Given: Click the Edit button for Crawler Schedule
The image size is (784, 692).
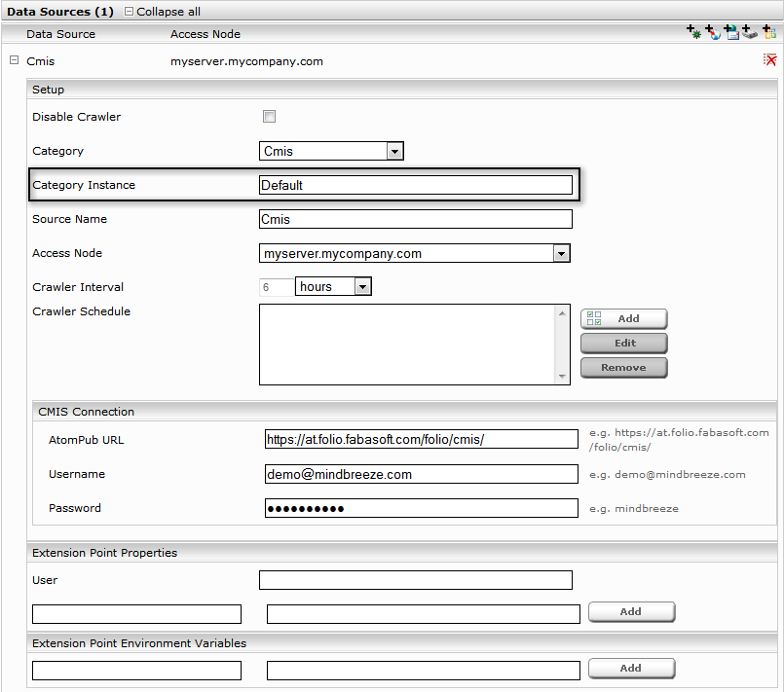Looking at the screenshot, I should coord(623,344).
